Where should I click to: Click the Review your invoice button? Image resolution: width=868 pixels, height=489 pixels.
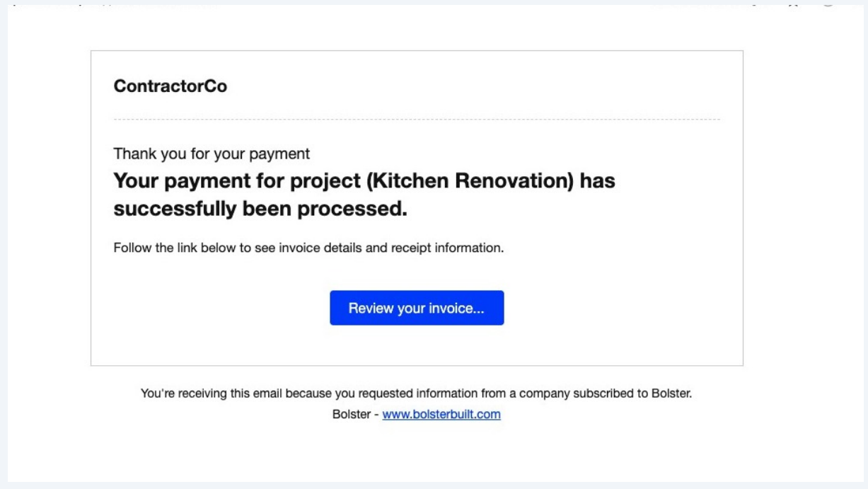(x=417, y=308)
